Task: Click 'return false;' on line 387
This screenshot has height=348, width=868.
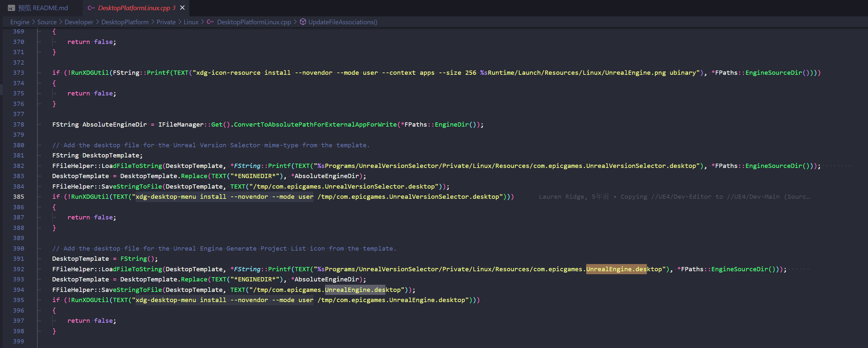Action: click(x=92, y=217)
